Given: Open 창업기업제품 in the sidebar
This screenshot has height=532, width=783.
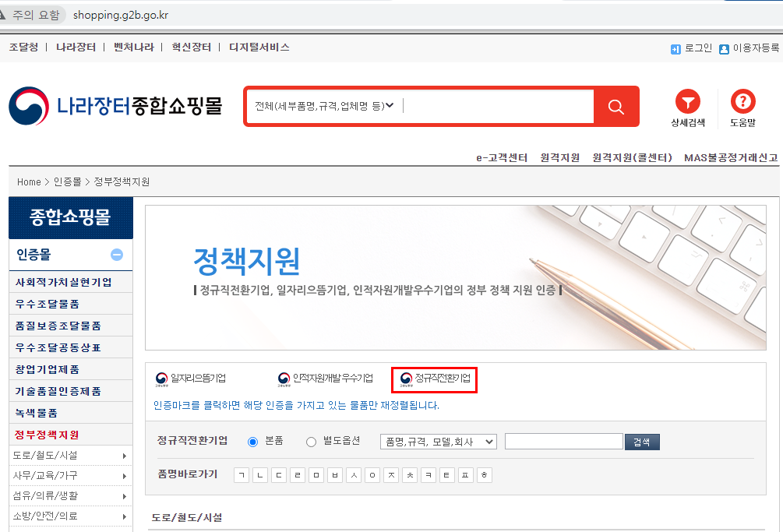Looking at the screenshot, I should (x=70, y=369).
